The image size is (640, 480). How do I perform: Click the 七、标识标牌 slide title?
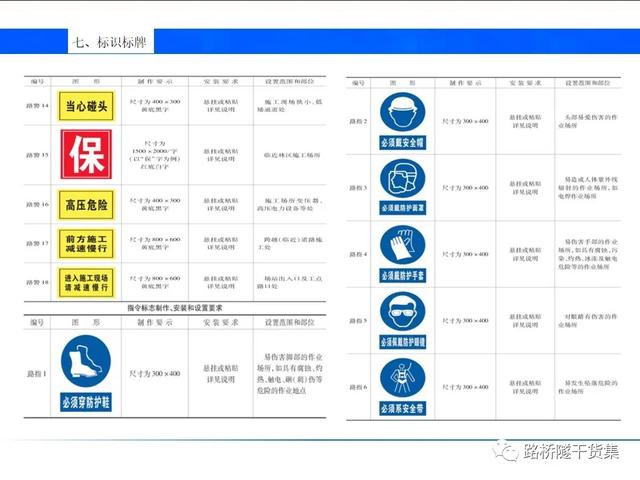click(109, 42)
